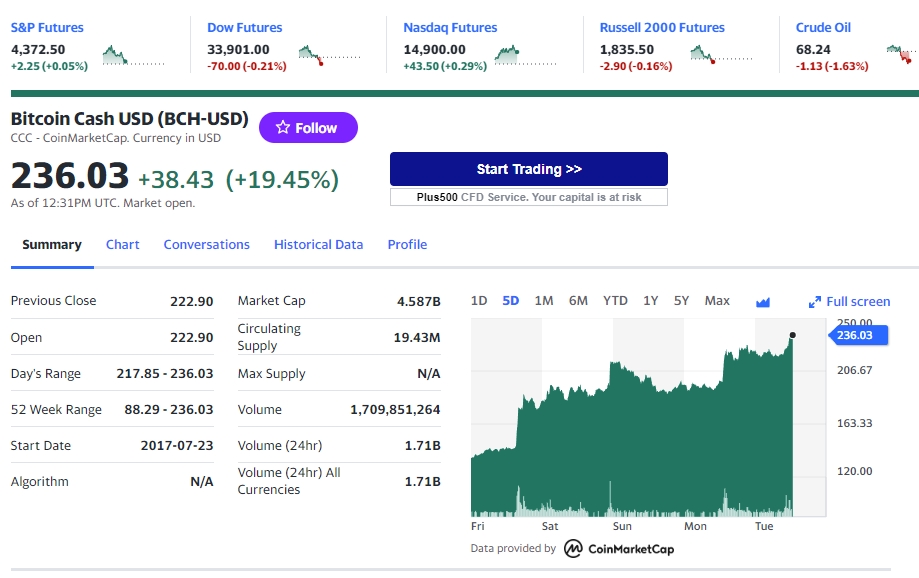Click the 236.03 price marker on chart
The width and height of the screenshot is (919, 578).
[858, 335]
